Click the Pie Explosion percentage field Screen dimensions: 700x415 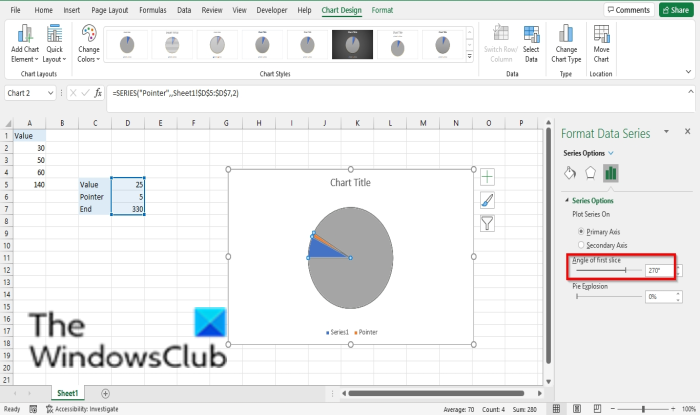(x=660, y=296)
